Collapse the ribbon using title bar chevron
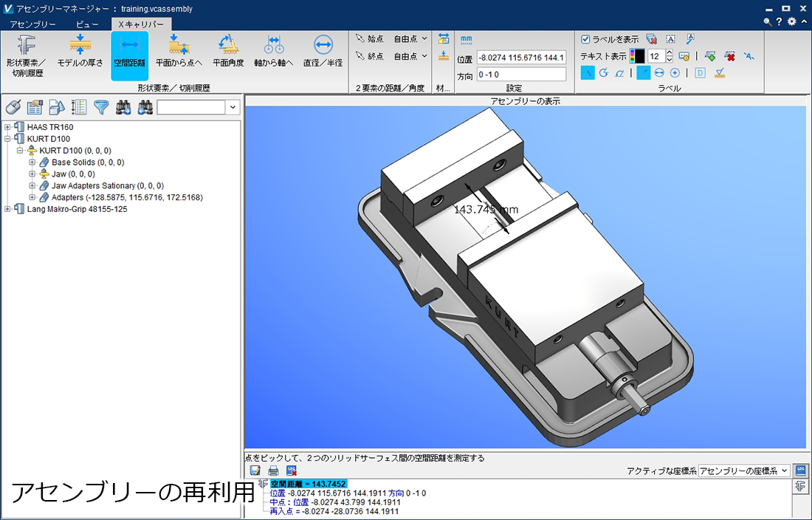812x520 pixels. point(804,21)
